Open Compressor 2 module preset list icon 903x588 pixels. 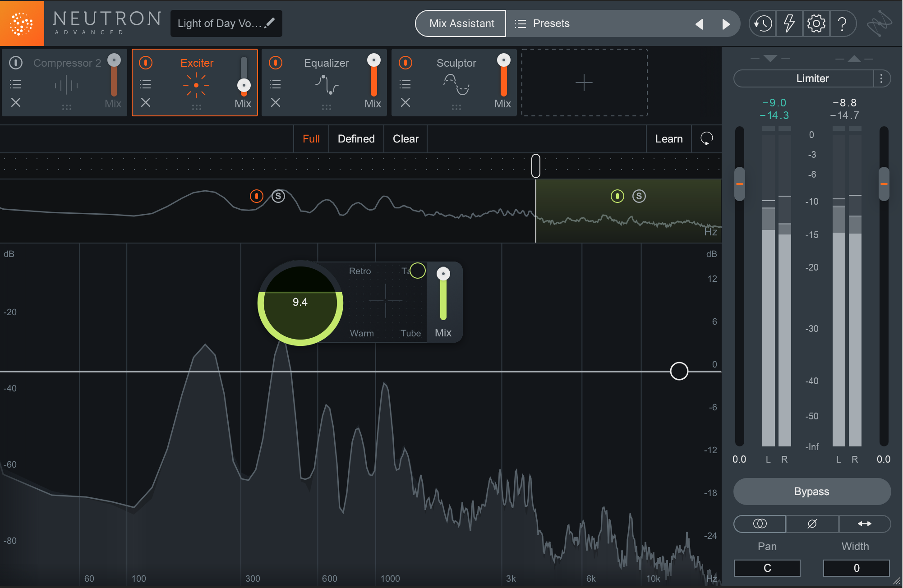click(15, 84)
